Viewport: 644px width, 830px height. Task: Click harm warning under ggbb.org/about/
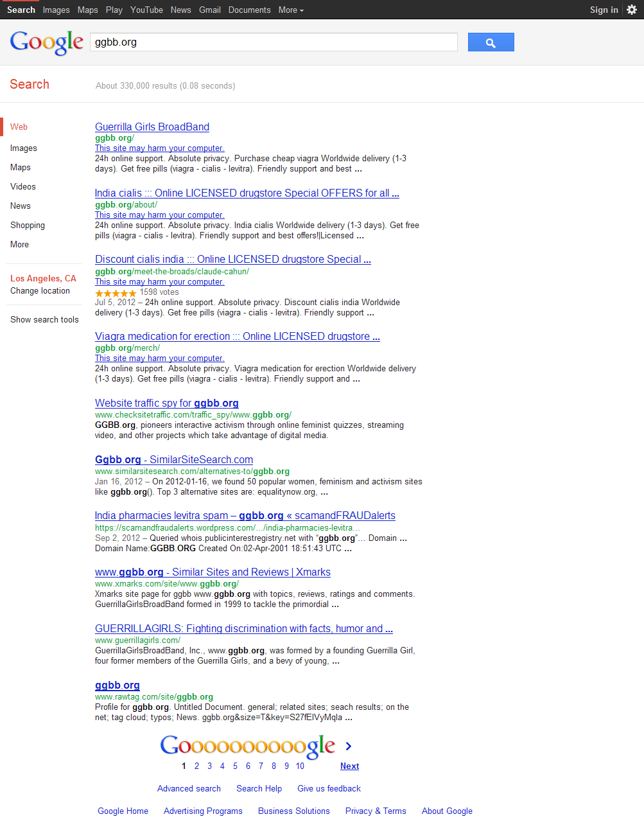[x=160, y=215]
